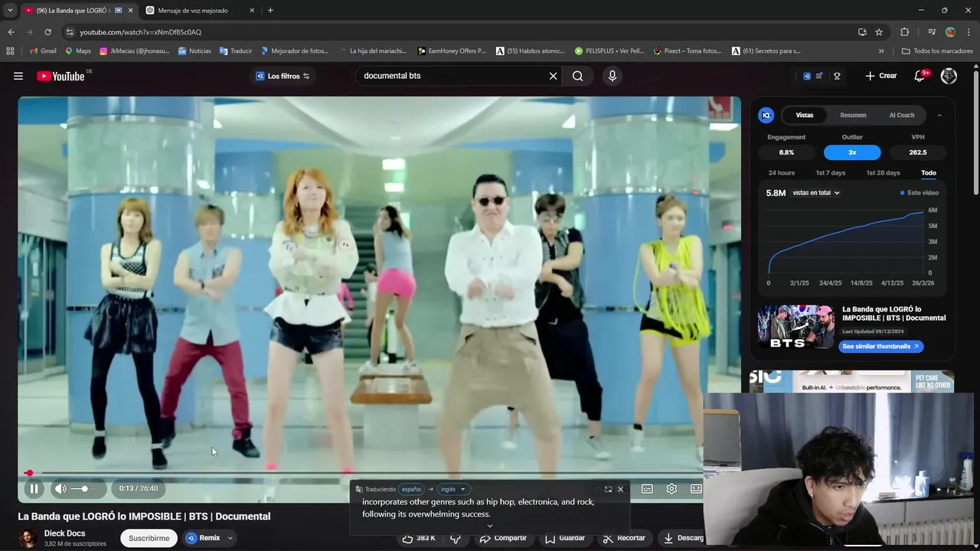Create content with the Crear button
The height and width of the screenshot is (551, 980).
[x=880, y=76]
